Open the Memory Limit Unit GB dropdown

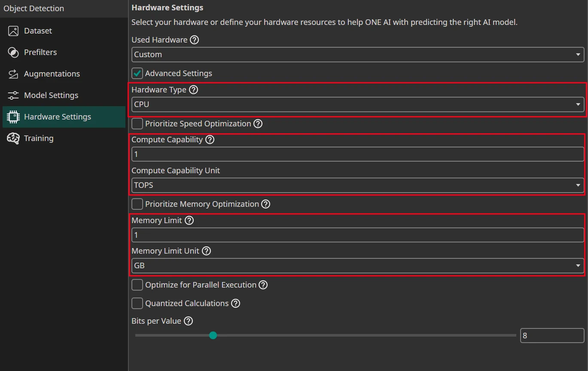(x=357, y=266)
